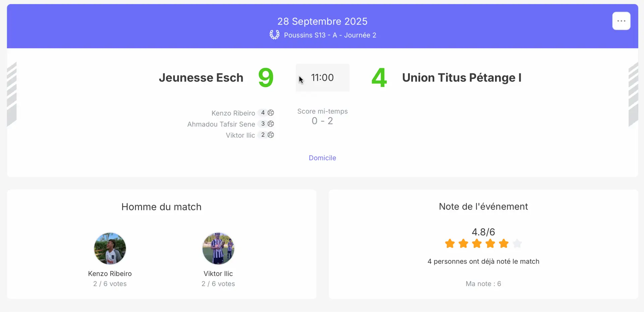Image resolution: width=644 pixels, height=312 pixels.
Task: Click the first rating star
Action: pyautogui.click(x=450, y=244)
